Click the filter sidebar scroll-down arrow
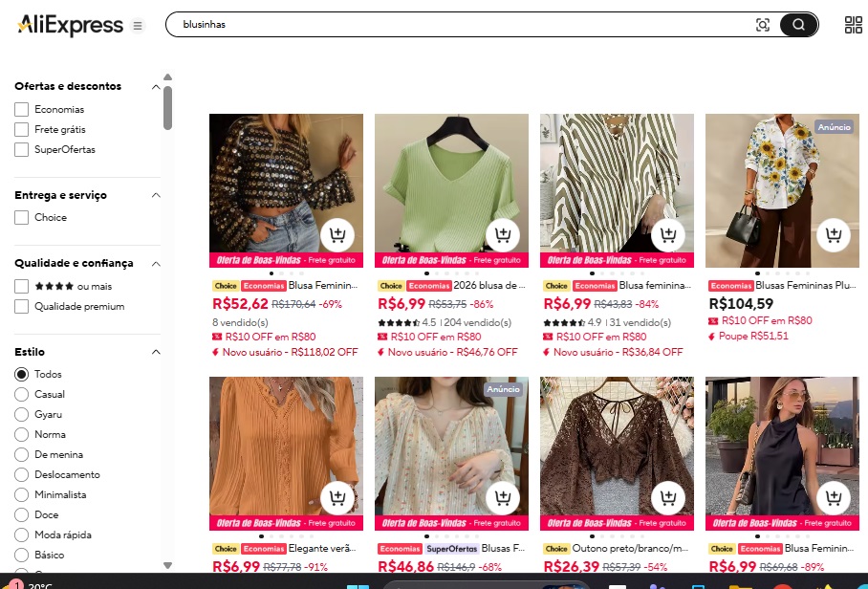This screenshot has width=868, height=589. (167, 565)
